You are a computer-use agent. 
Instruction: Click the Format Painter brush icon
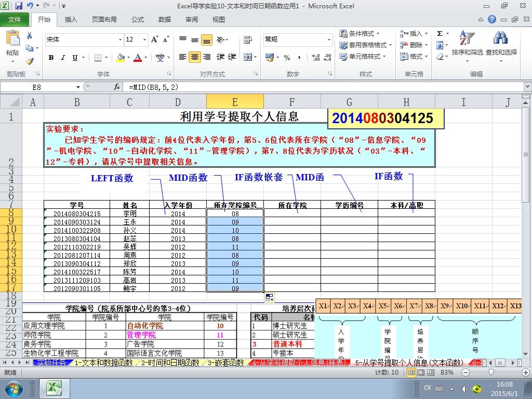(30, 61)
